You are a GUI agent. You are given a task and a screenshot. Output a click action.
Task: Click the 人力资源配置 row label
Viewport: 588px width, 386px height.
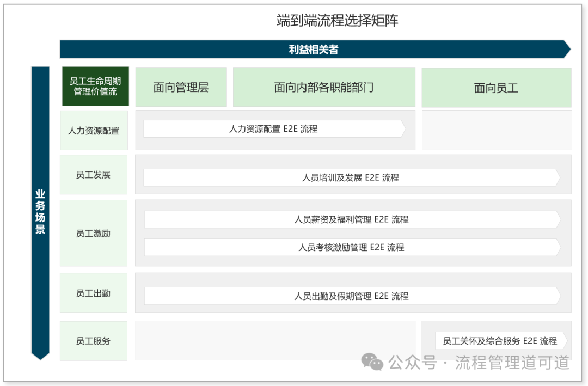point(94,131)
